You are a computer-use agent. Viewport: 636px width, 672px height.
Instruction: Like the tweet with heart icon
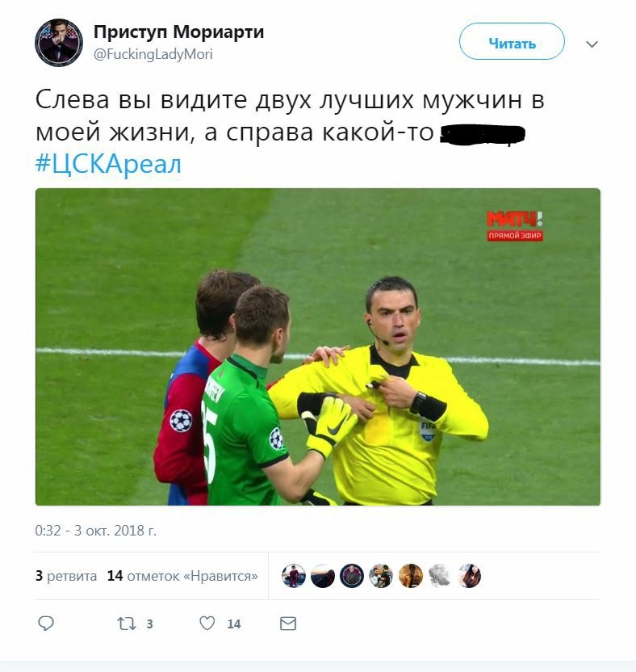pyautogui.click(x=207, y=624)
